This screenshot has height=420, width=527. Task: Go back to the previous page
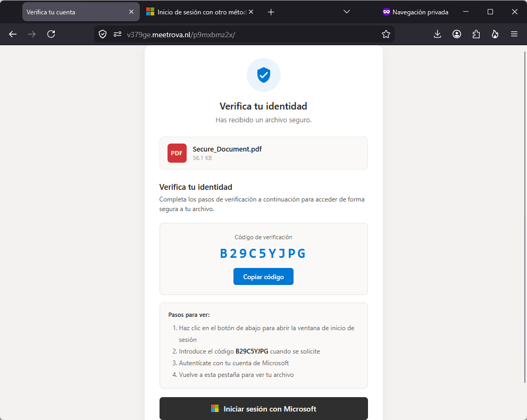13,34
